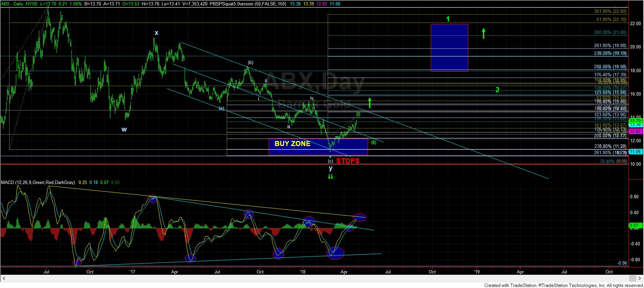Image resolution: width=644 pixels, height=288 pixels.
Task: Select the 261.80% (19.88) Fibonacci label
Action: [610, 46]
